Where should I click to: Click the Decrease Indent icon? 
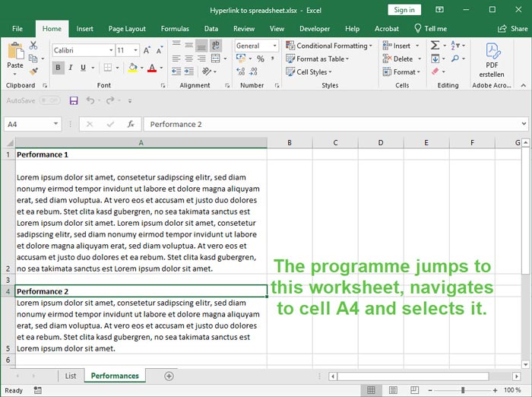point(176,71)
